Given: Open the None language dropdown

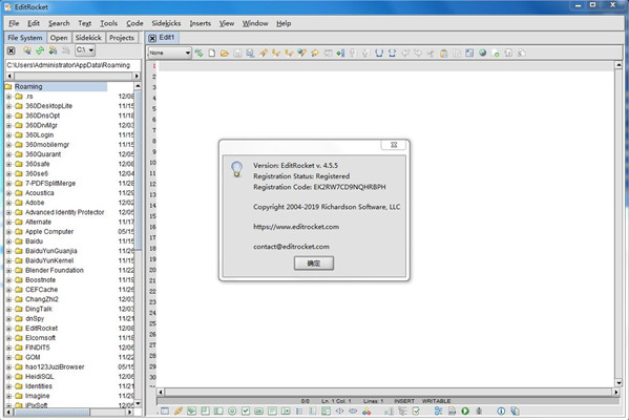Looking at the screenshot, I should point(169,52).
